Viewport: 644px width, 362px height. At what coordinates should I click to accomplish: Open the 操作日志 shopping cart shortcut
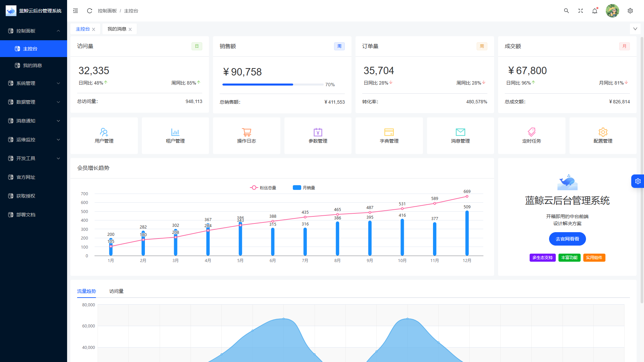tap(247, 136)
